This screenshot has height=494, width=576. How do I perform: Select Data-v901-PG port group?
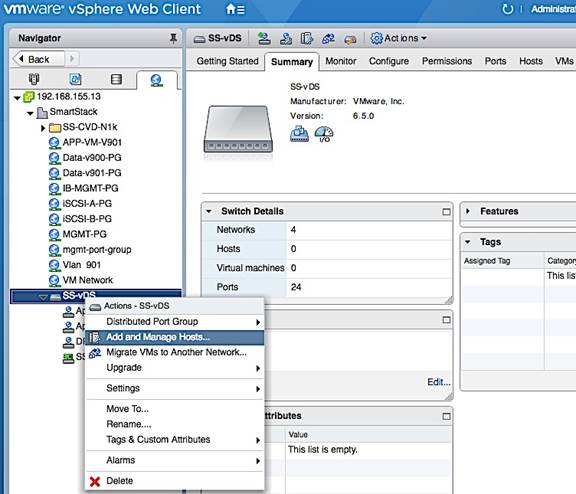click(x=92, y=173)
